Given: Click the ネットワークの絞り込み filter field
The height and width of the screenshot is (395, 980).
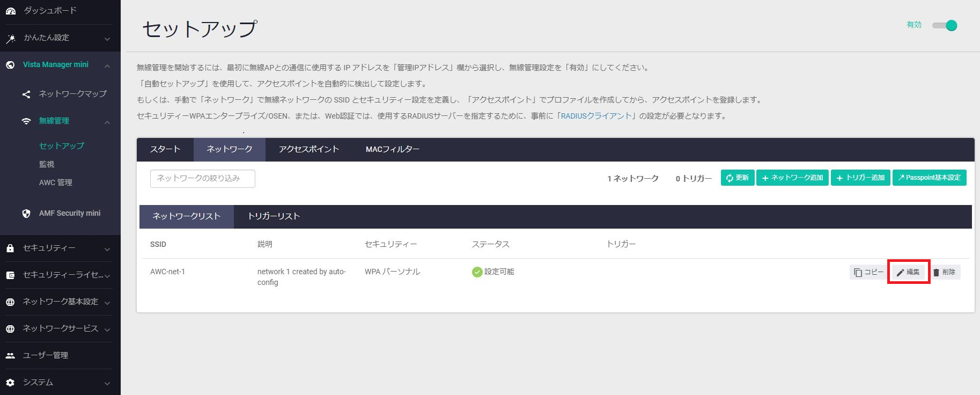Looking at the screenshot, I should (202, 178).
